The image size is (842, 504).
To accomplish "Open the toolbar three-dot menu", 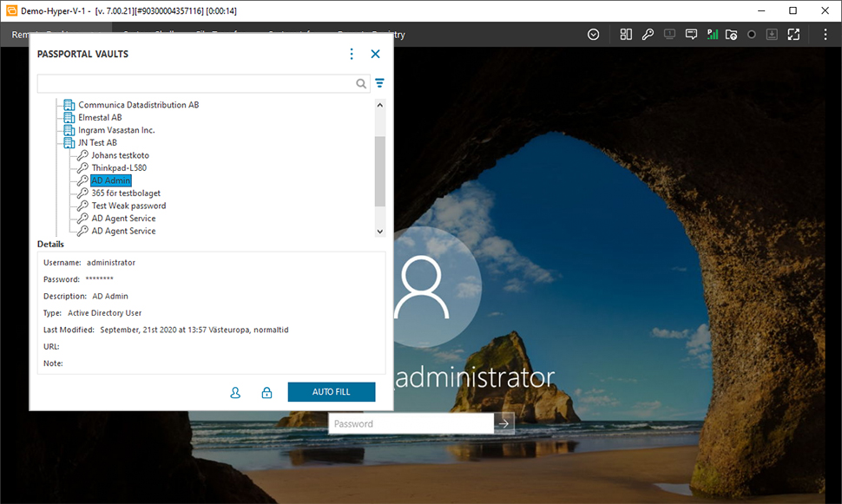I will tap(826, 35).
